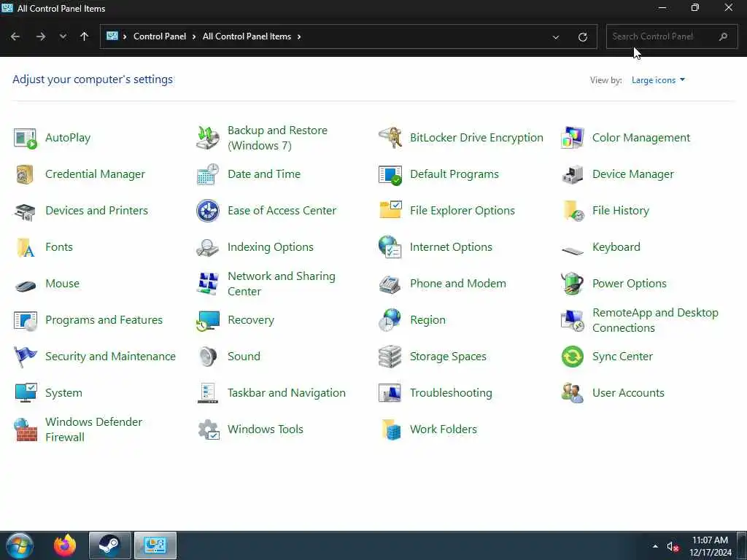Click the muted volume tray icon

[672, 547]
